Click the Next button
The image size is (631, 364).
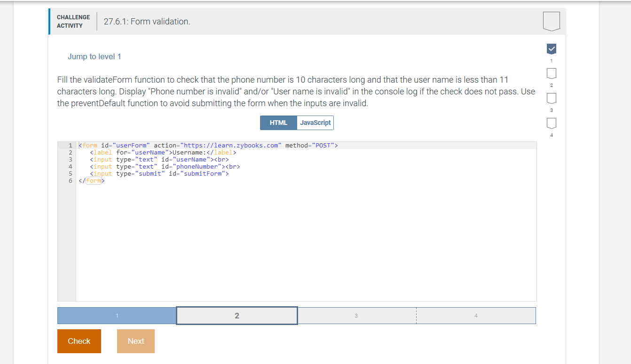(x=136, y=341)
